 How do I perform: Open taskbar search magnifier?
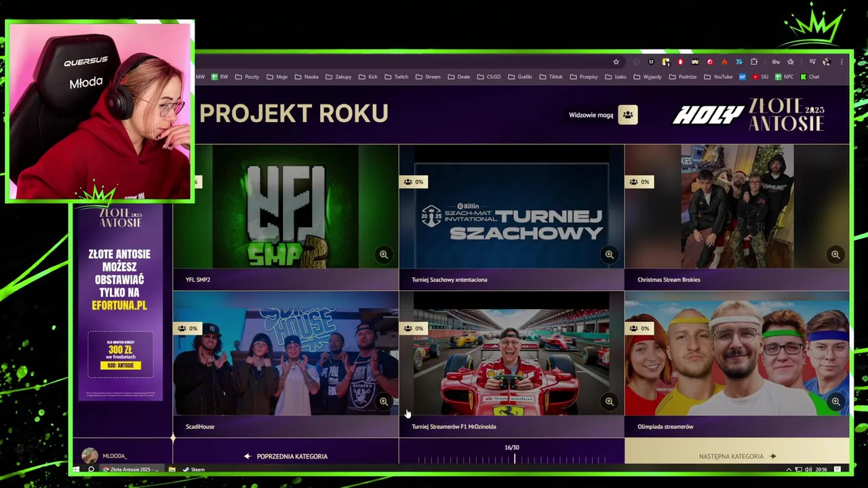[x=91, y=469]
